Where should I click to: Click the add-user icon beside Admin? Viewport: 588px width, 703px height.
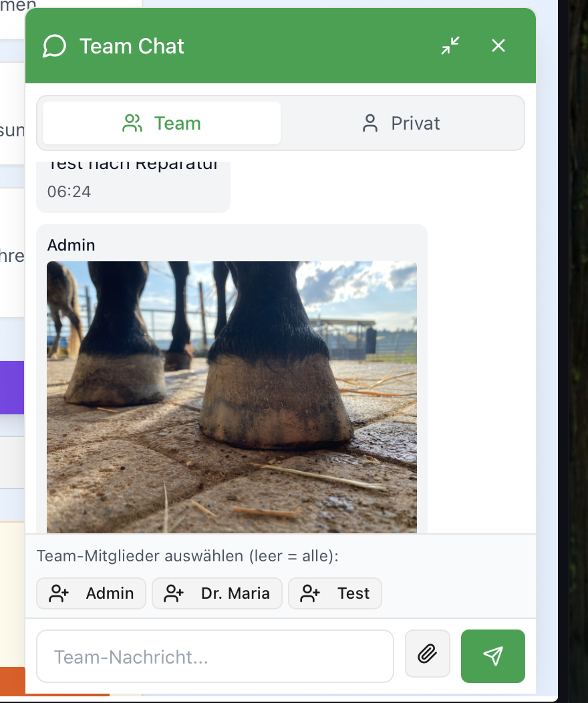(x=59, y=593)
